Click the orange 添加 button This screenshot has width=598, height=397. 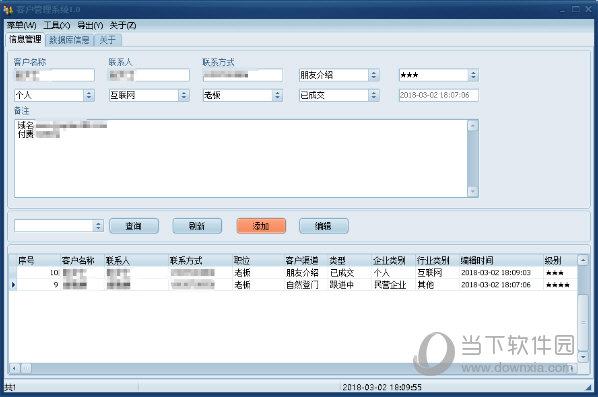click(x=261, y=226)
